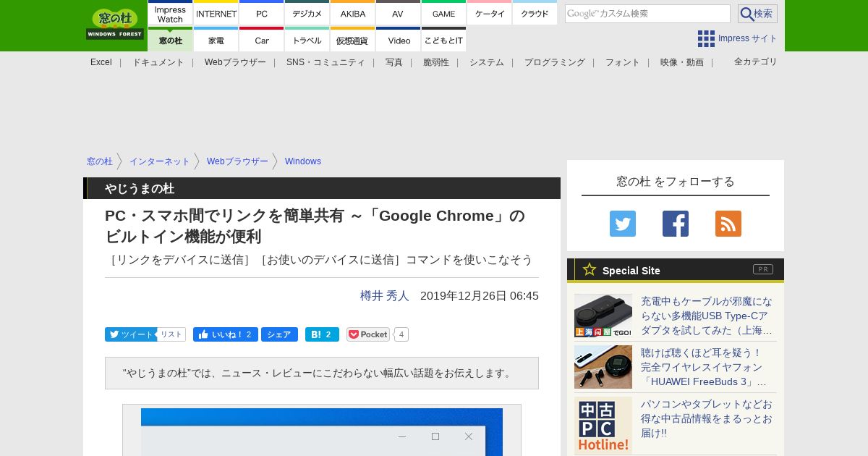Open the Video tab
868x456 pixels.
click(x=398, y=39)
